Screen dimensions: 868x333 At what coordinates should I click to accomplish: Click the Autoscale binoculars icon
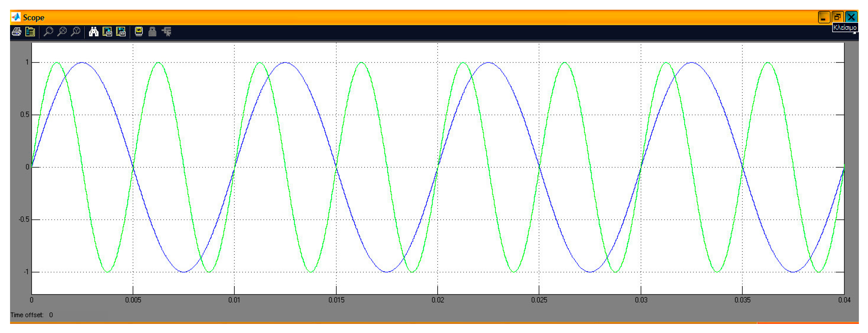pos(94,32)
